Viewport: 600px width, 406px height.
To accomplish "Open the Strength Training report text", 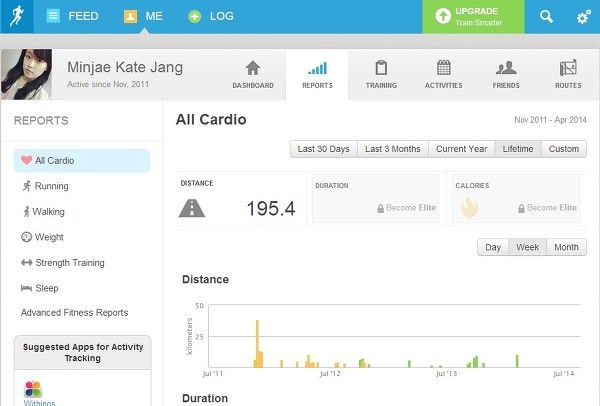I will coord(70,263).
